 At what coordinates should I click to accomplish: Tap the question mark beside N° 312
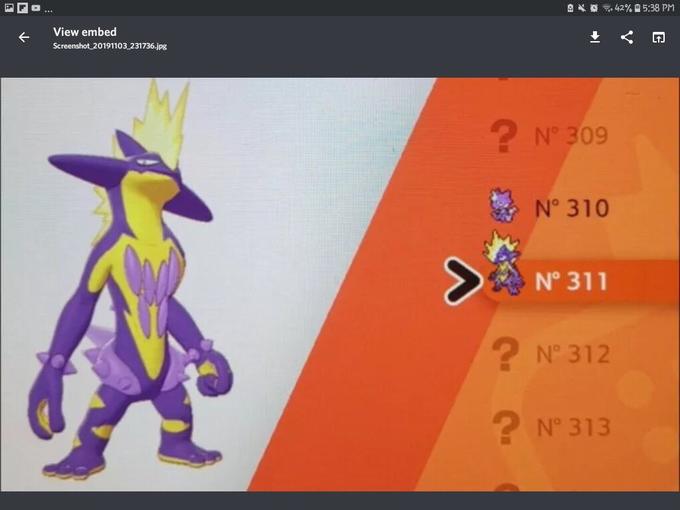[x=505, y=354]
